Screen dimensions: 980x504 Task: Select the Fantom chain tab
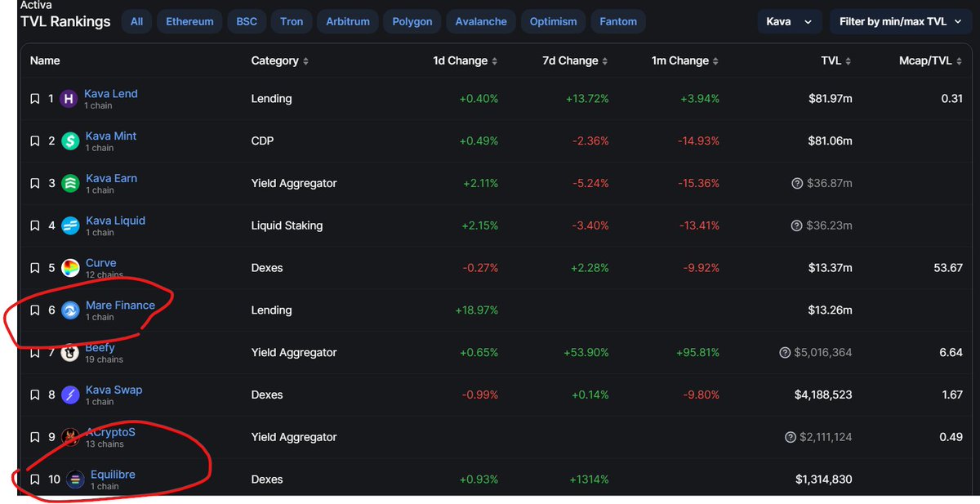click(x=618, y=21)
